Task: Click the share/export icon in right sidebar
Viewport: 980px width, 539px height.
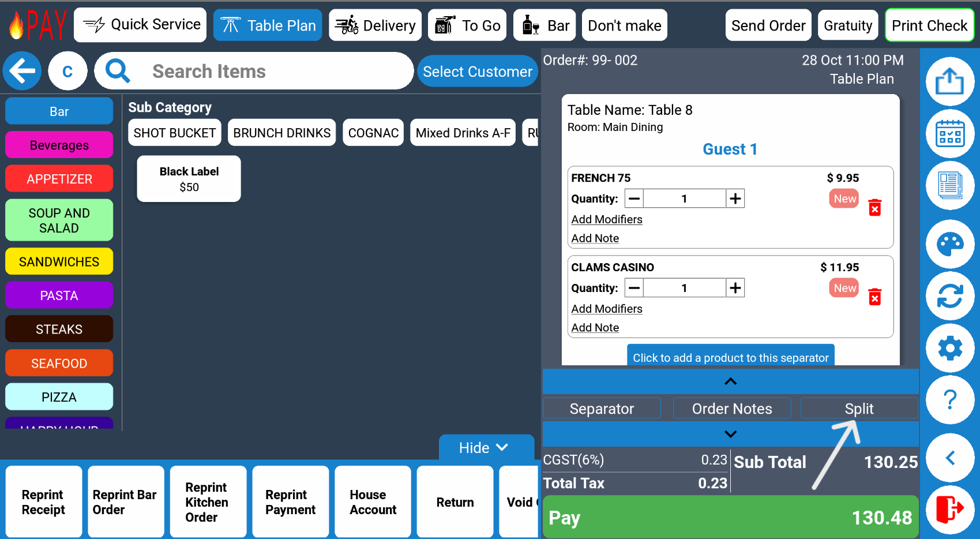Action: click(x=949, y=81)
